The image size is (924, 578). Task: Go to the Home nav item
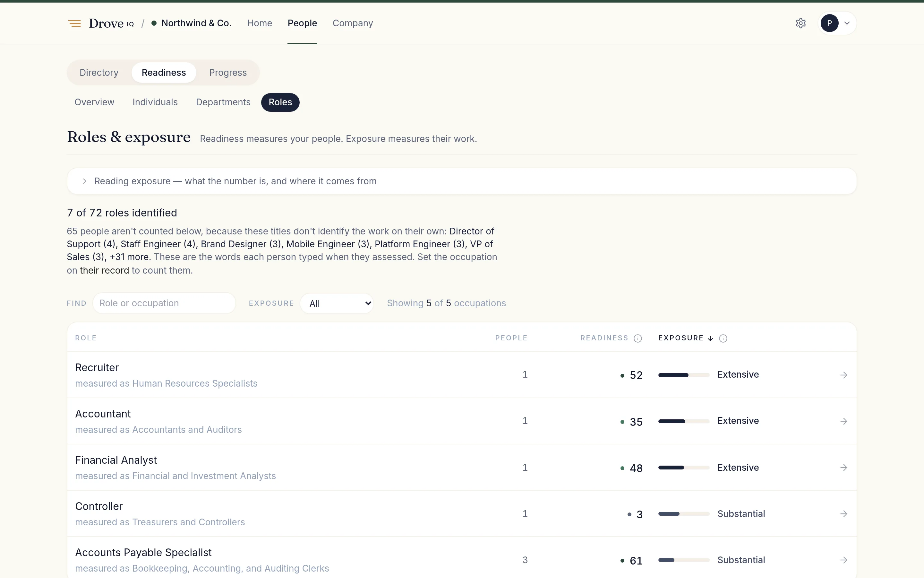pyautogui.click(x=260, y=23)
